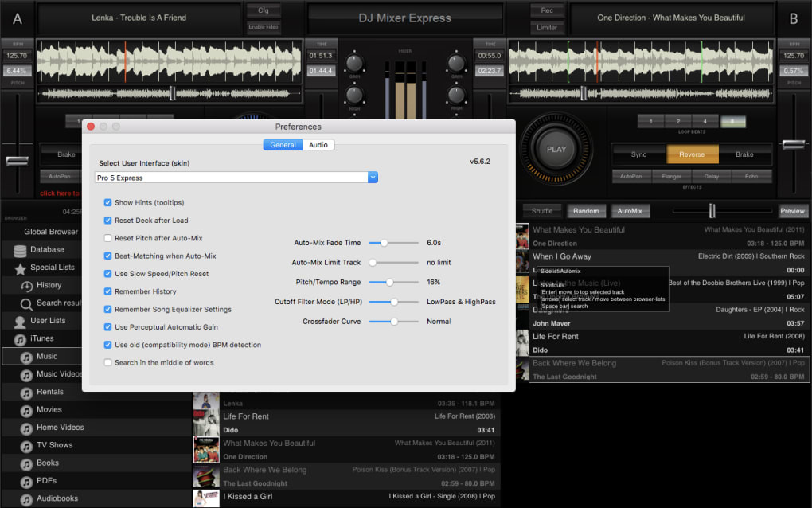
Task: Enable Flanger effect on deck B
Action: pyautogui.click(x=671, y=177)
